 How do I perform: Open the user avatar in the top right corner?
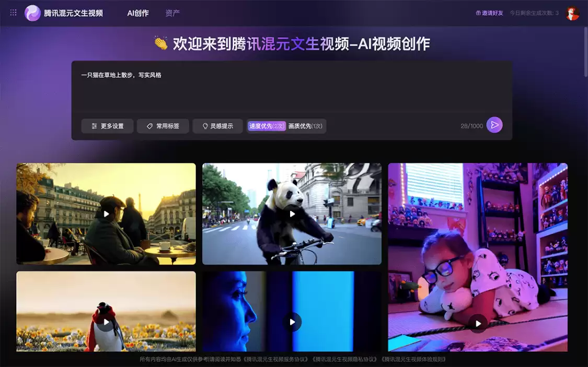click(573, 13)
